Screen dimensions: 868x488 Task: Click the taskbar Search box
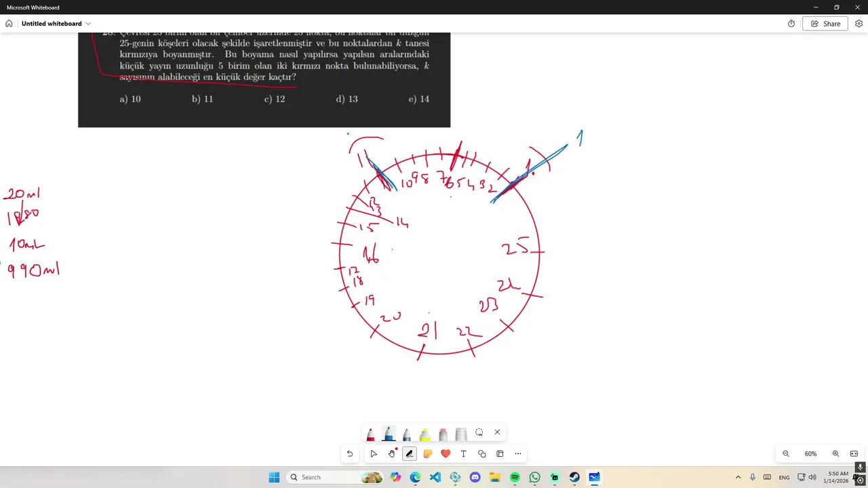click(335, 477)
